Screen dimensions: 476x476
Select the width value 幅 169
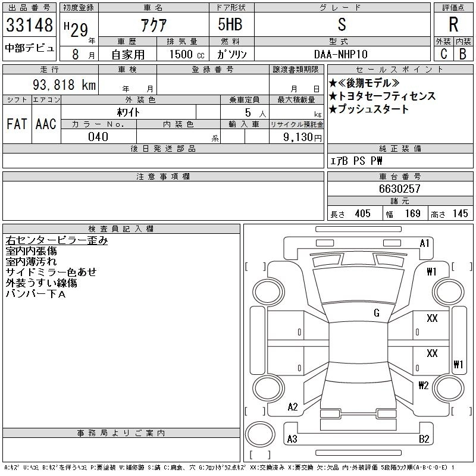coord(403,214)
